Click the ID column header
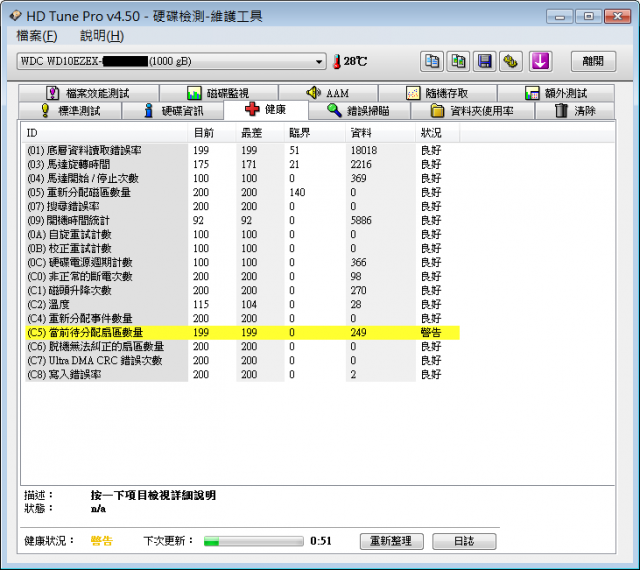The width and height of the screenshot is (640, 570). (x=104, y=133)
